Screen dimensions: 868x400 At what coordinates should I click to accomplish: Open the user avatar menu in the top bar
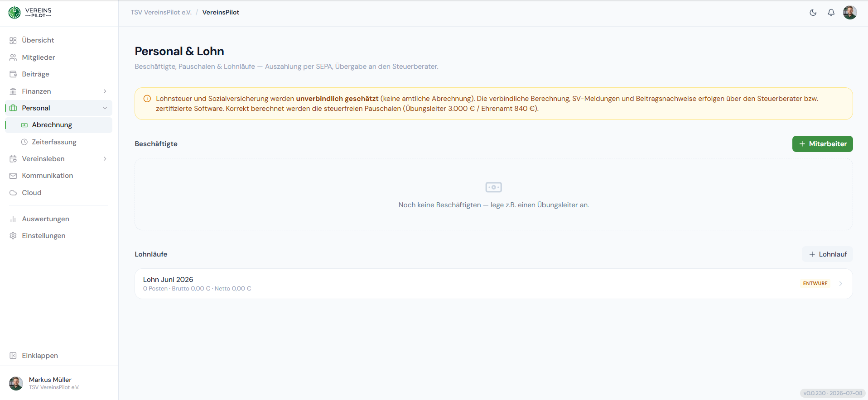pyautogui.click(x=850, y=13)
